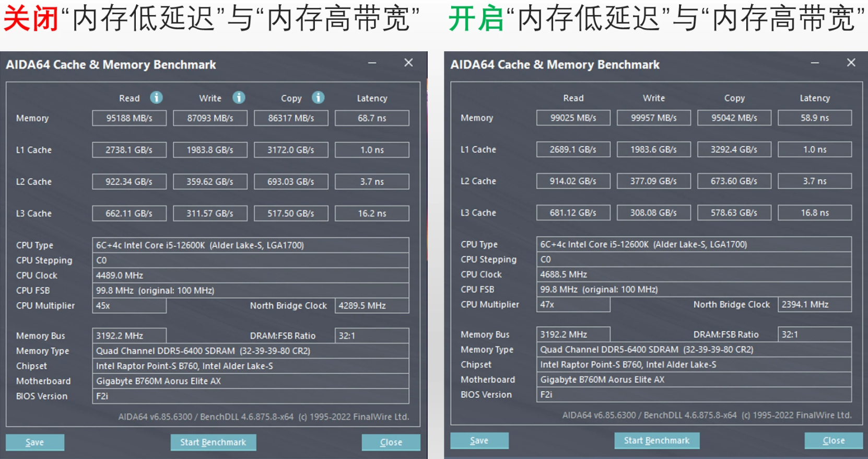Click the CPU Type field in left window
This screenshot has width=868, height=459.
click(x=251, y=245)
